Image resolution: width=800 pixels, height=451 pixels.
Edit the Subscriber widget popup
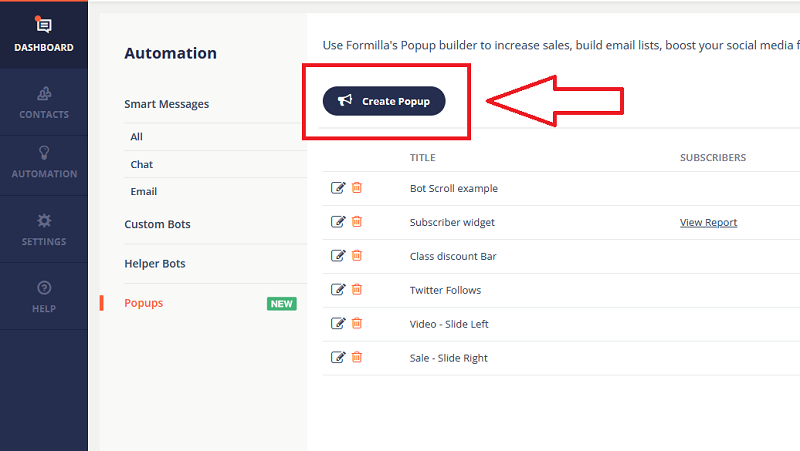coord(338,222)
